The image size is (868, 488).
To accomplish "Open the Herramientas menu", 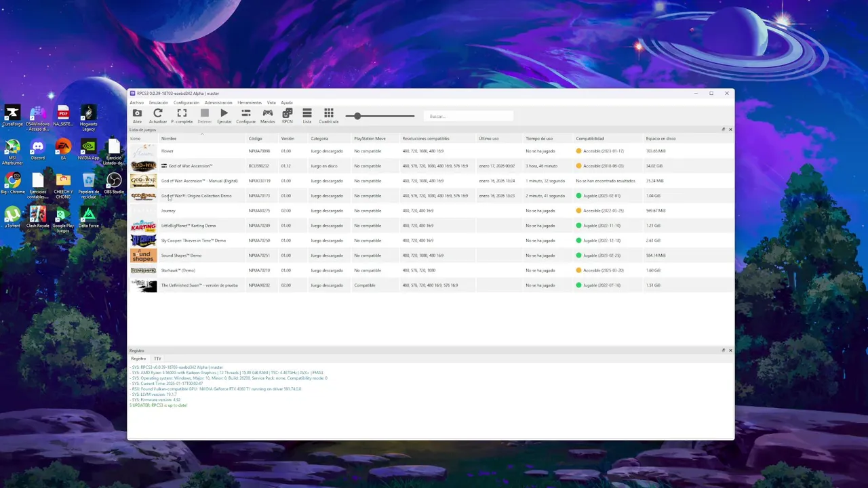I will (250, 102).
